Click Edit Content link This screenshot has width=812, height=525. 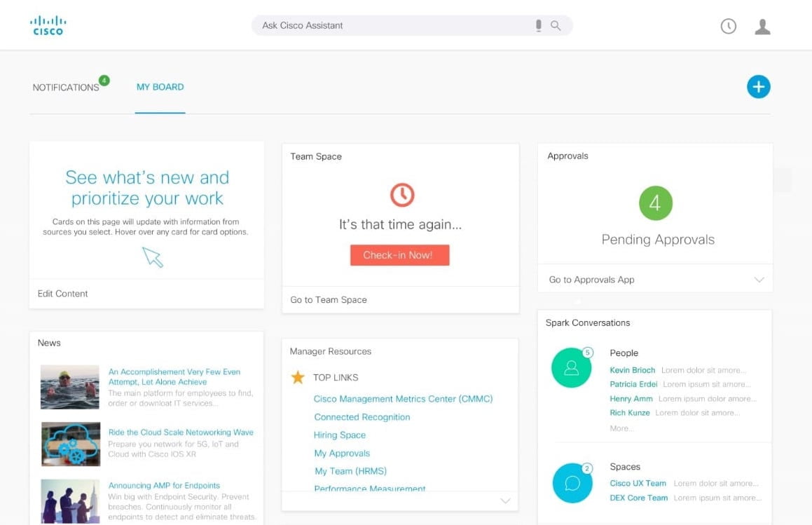point(62,293)
